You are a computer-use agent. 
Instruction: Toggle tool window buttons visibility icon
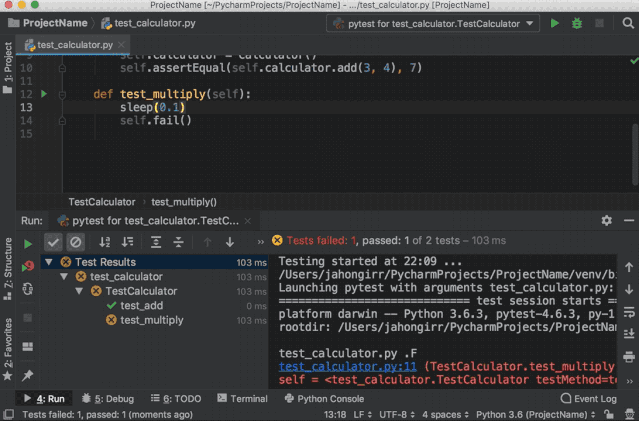(8, 415)
